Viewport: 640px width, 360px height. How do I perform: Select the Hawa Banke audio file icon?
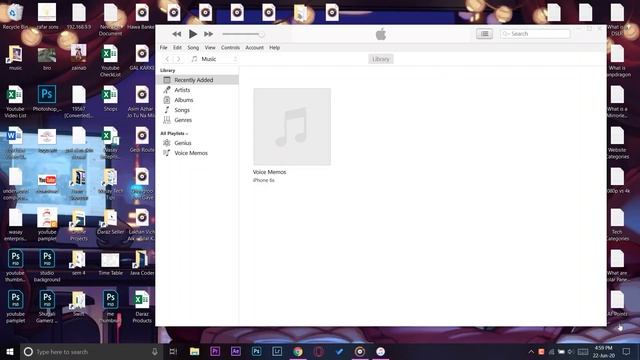click(x=141, y=17)
